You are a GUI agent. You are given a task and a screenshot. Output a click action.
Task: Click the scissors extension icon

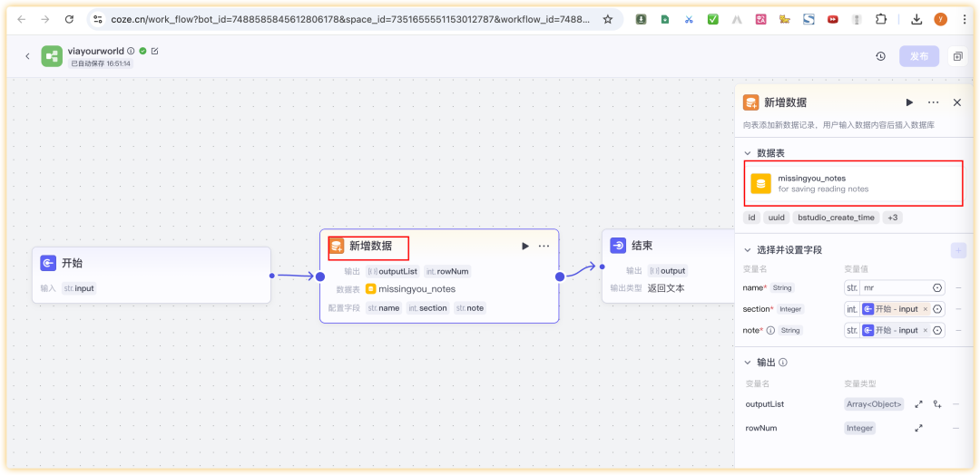(689, 19)
